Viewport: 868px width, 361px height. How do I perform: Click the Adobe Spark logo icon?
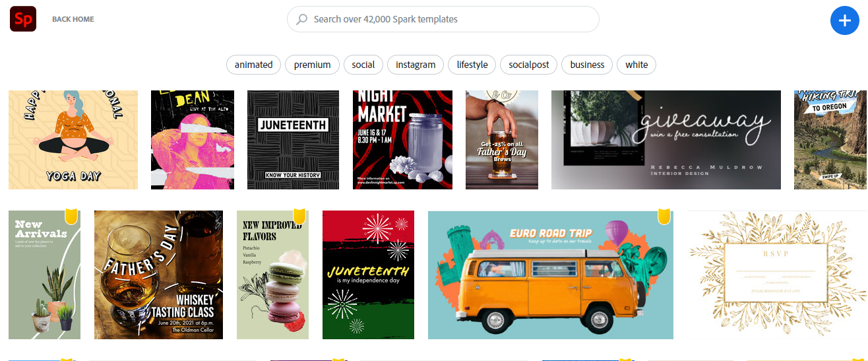pyautogui.click(x=23, y=19)
